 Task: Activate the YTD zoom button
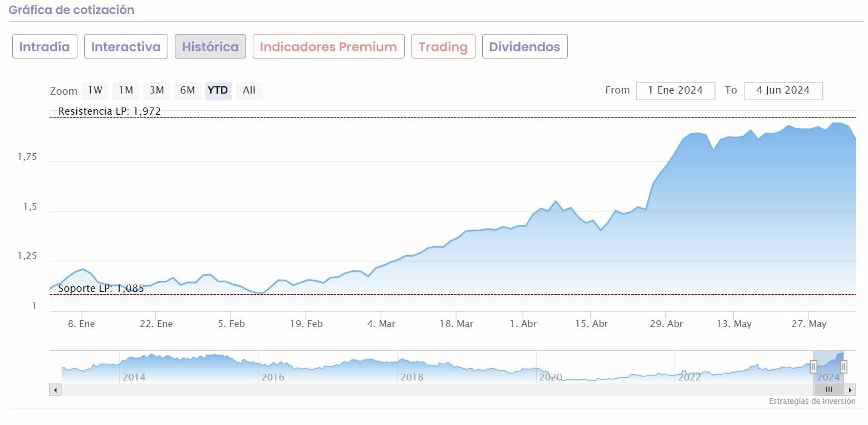pos(218,90)
